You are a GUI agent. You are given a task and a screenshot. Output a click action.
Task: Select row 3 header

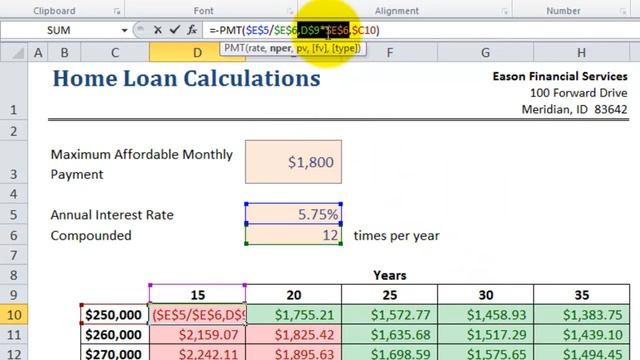[13, 162]
